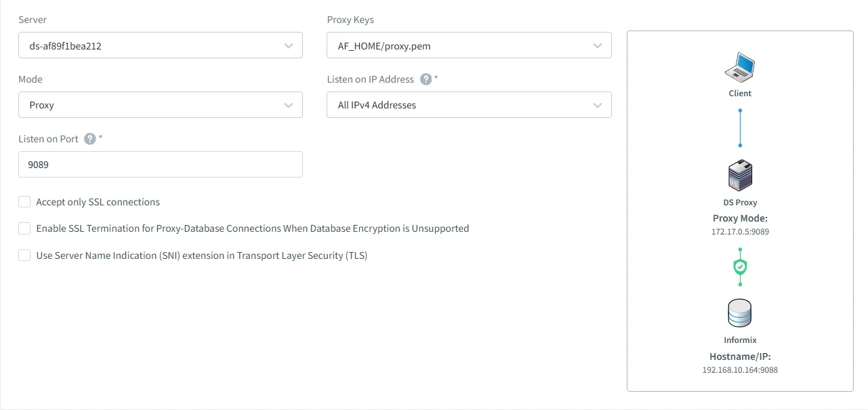Enable Accept only SSL connections

pyautogui.click(x=24, y=201)
